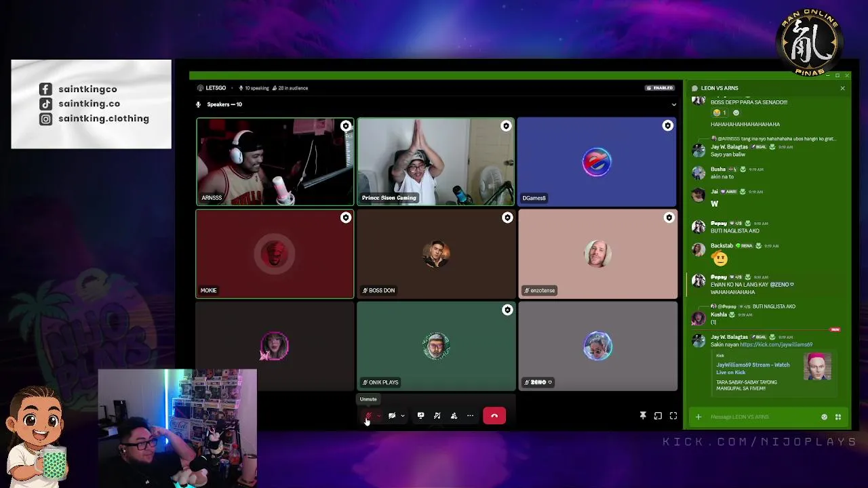The height and width of the screenshot is (488, 868).
Task: Disconnect from the stage with red button
Action: 494,415
